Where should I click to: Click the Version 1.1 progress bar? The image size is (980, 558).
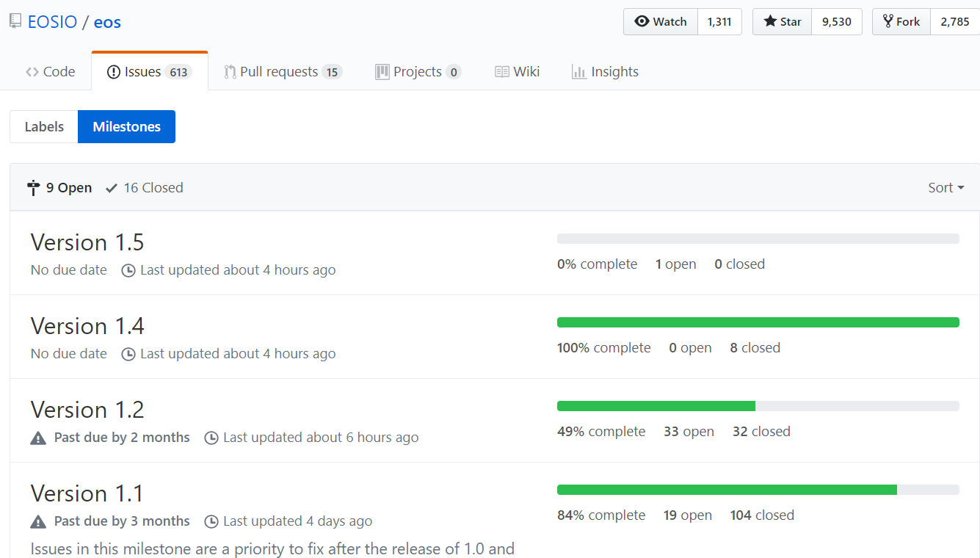[x=758, y=490]
